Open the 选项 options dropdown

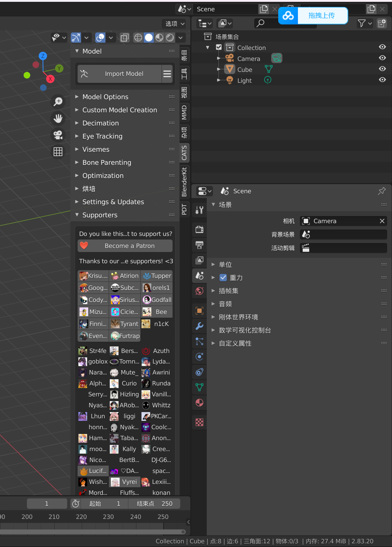174,24
